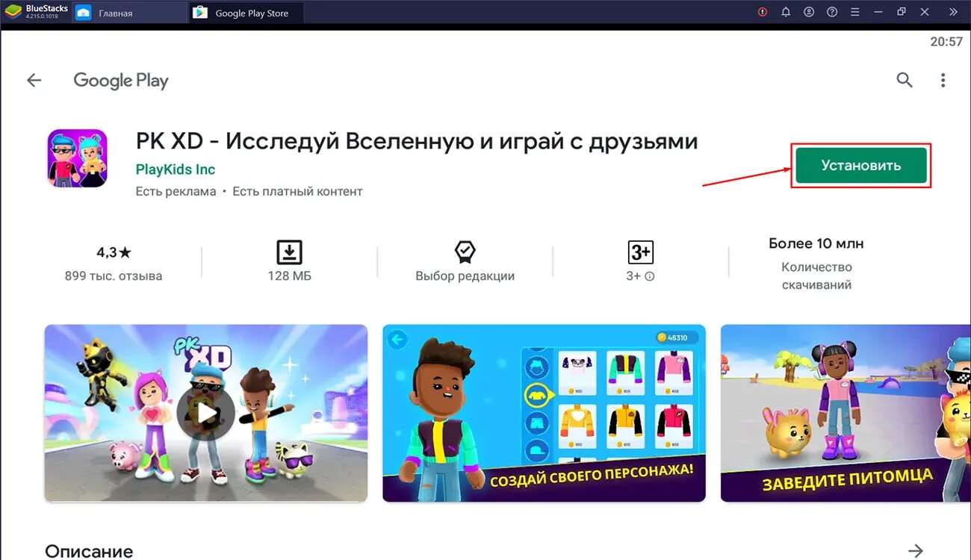
Task: Open the three-dot overflow menu
Action: [x=943, y=80]
